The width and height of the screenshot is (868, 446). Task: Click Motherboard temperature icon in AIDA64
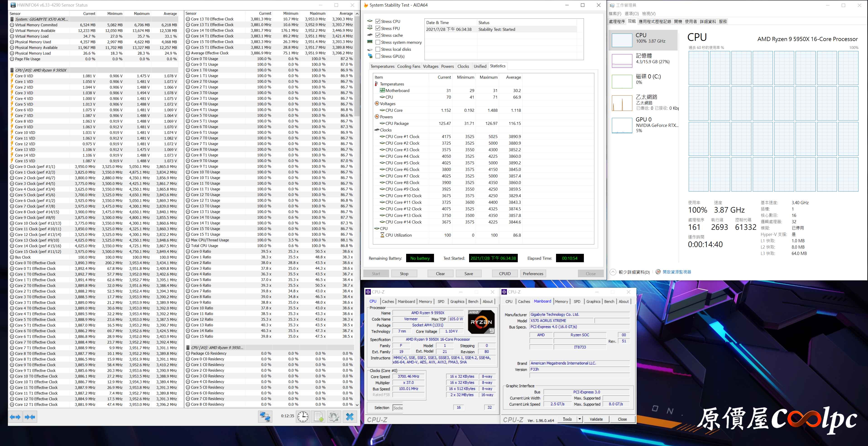tap(382, 90)
